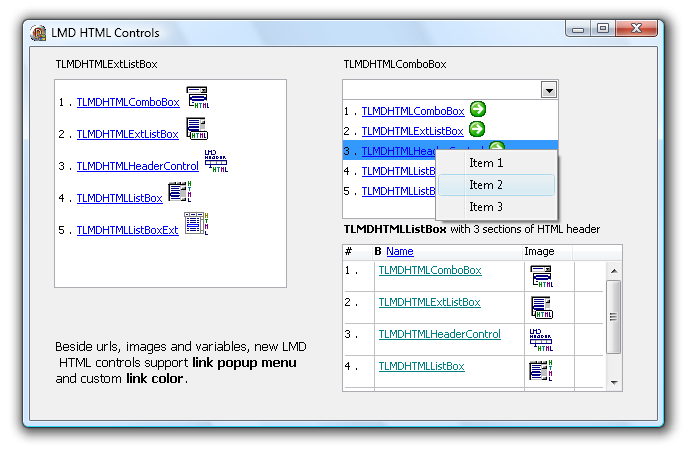Click the ComboBox image in the table's first row
The height and width of the screenshot is (459, 691).
[541, 277]
